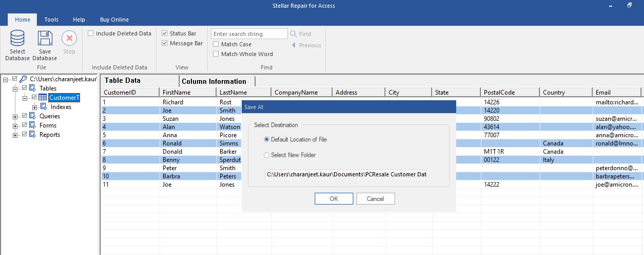Open the Home ribbon tab
Viewport: 644px width, 255px height.
(x=23, y=20)
